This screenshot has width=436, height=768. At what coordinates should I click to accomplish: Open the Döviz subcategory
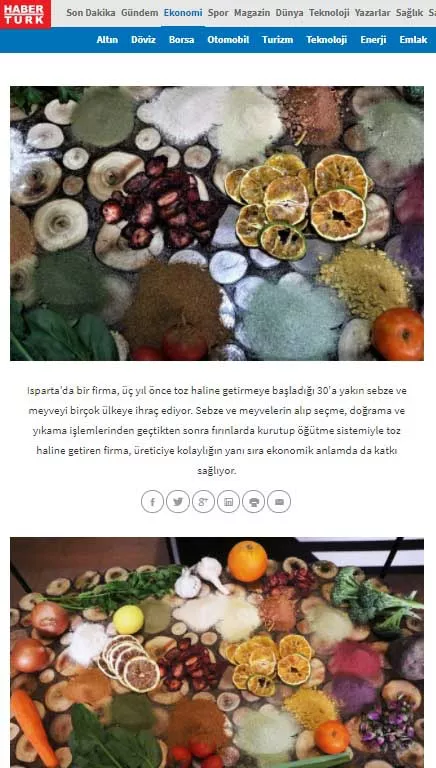point(144,40)
